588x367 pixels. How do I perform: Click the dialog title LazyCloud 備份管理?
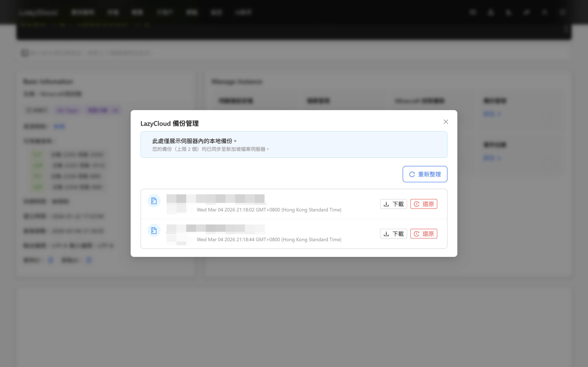point(169,124)
